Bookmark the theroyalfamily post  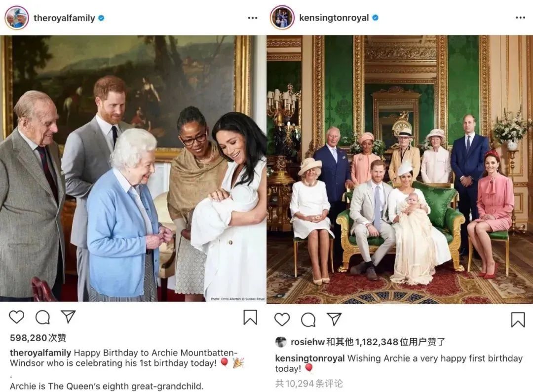click(250, 317)
